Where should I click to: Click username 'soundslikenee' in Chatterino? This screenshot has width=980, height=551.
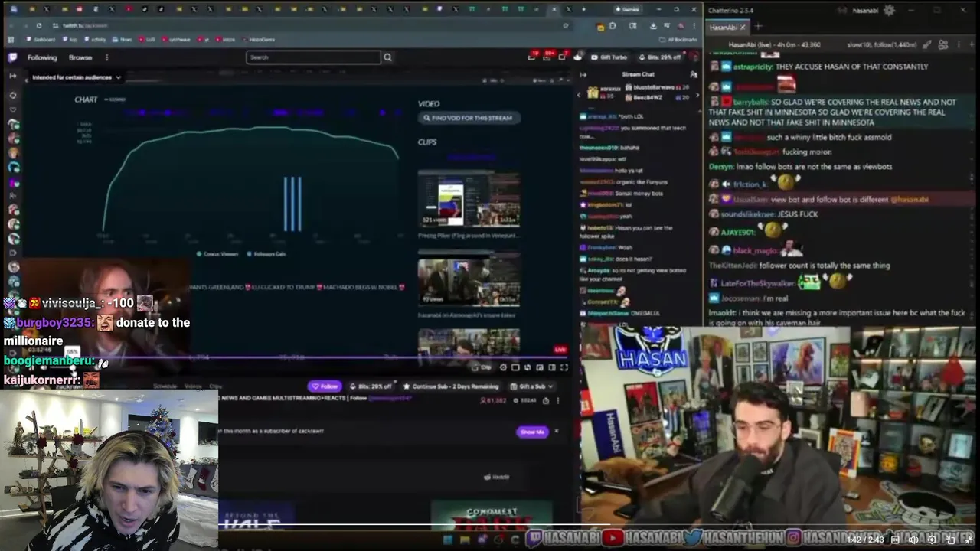click(x=748, y=214)
